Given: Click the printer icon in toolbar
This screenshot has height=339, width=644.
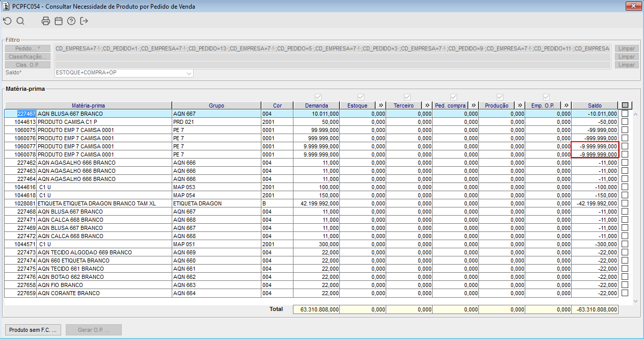Looking at the screenshot, I should click(46, 21).
